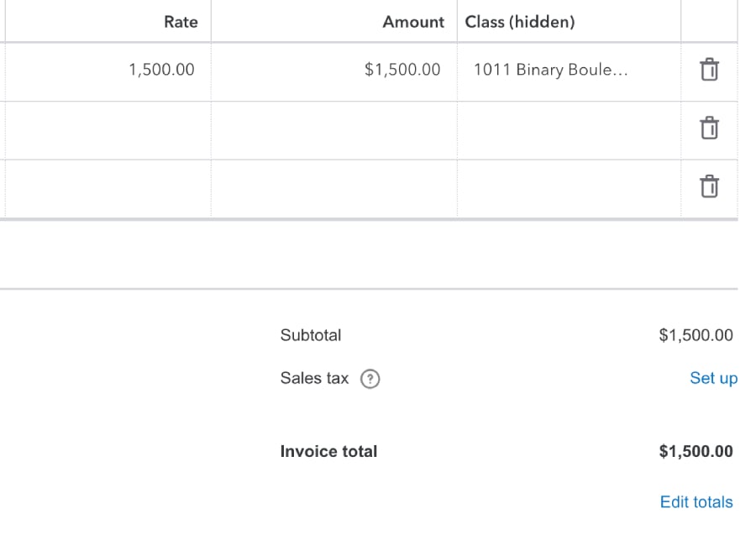Click the Invoice total amount $1,500.00
The image size is (756, 535).
(x=696, y=451)
